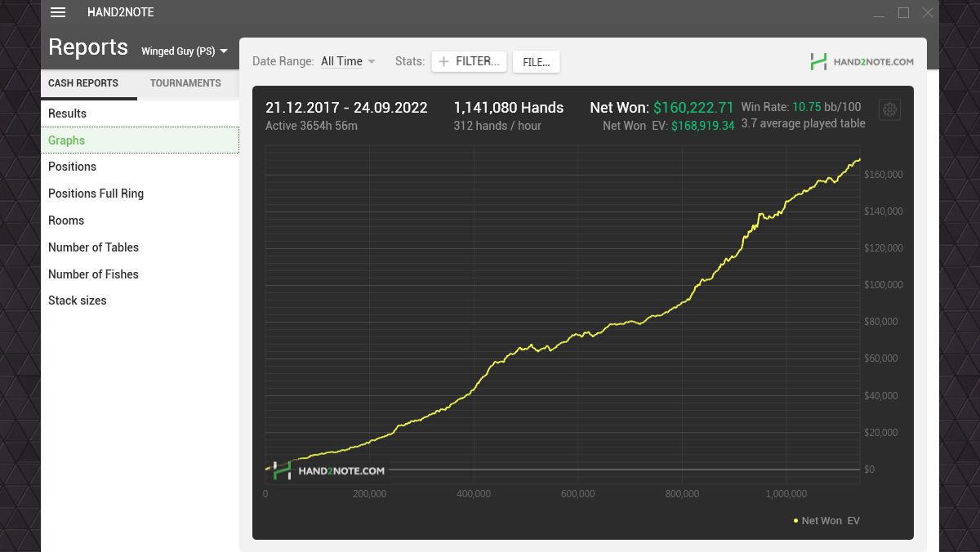Click the 3.7 average played table text
The height and width of the screenshot is (552, 980).
tap(803, 123)
